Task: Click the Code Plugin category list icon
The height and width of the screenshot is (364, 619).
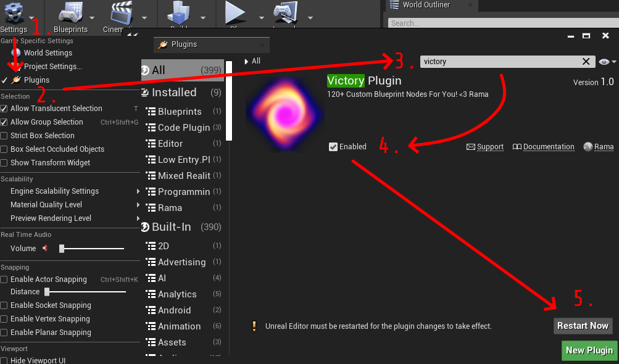Action: click(x=151, y=128)
